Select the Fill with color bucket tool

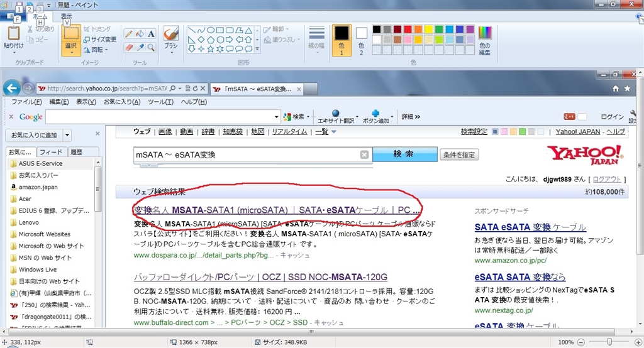click(x=140, y=34)
